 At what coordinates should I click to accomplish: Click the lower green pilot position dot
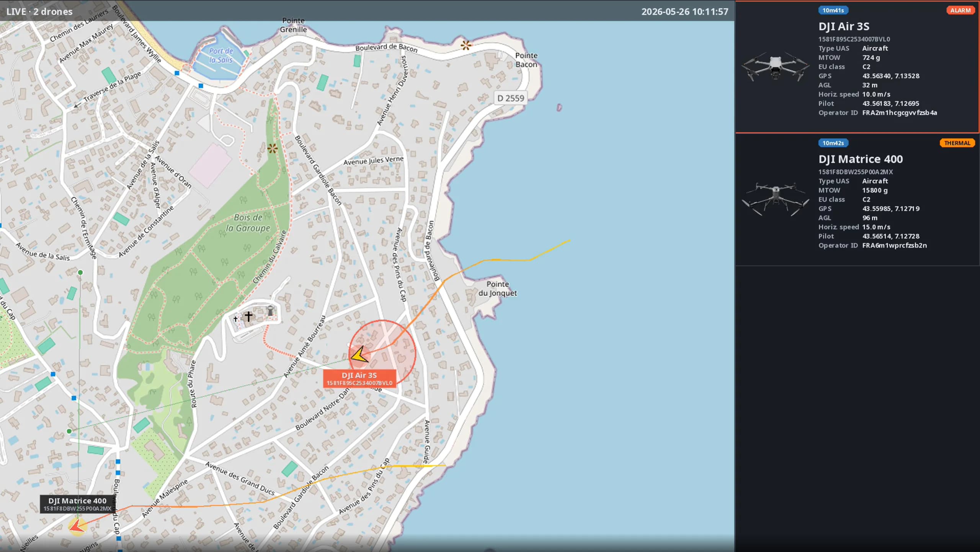click(x=69, y=431)
